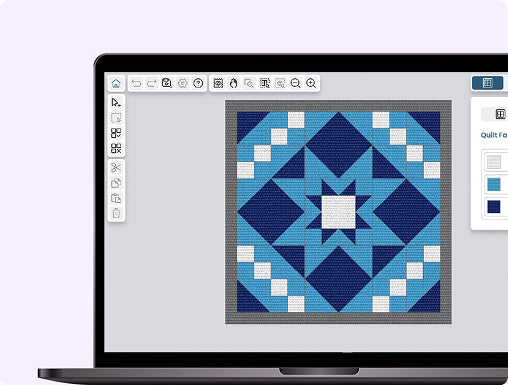Open the help question mark
Viewport: 508px width, 385px height.
point(198,83)
